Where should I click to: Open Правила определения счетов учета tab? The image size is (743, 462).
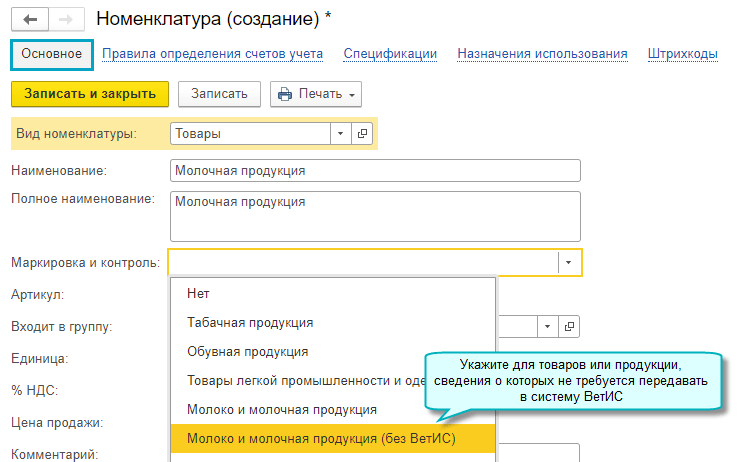(x=213, y=54)
